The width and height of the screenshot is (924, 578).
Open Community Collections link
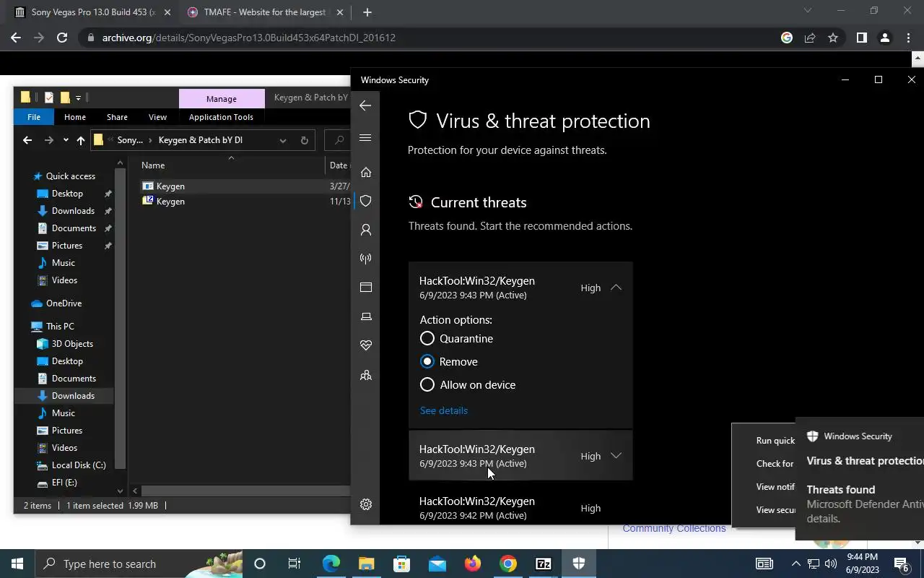[x=674, y=528]
